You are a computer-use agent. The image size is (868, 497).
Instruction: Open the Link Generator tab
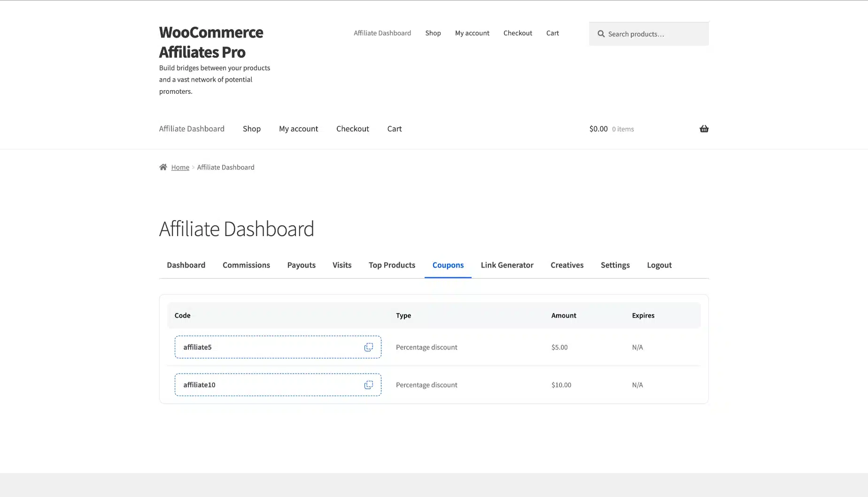[507, 265]
